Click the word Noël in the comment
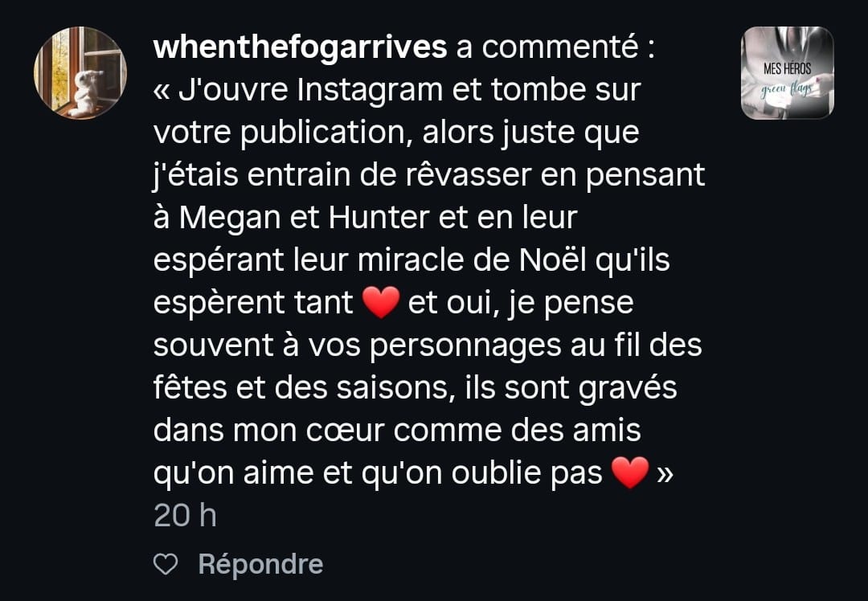Image resolution: width=868 pixels, height=601 pixels. [552, 260]
